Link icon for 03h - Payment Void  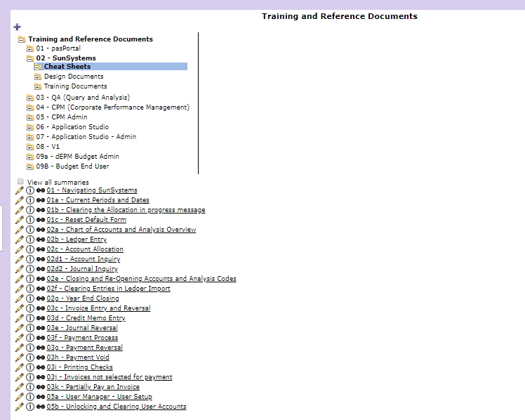coord(41,357)
